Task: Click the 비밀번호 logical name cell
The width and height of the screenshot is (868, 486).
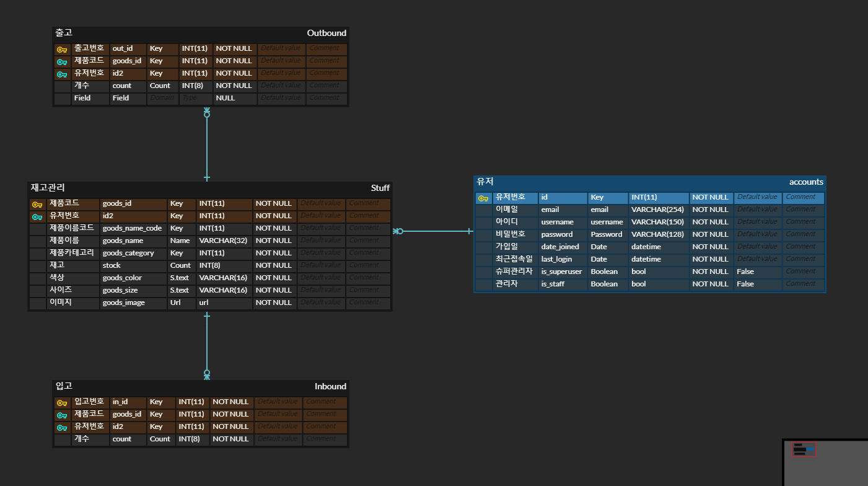Action: [x=515, y=234]
